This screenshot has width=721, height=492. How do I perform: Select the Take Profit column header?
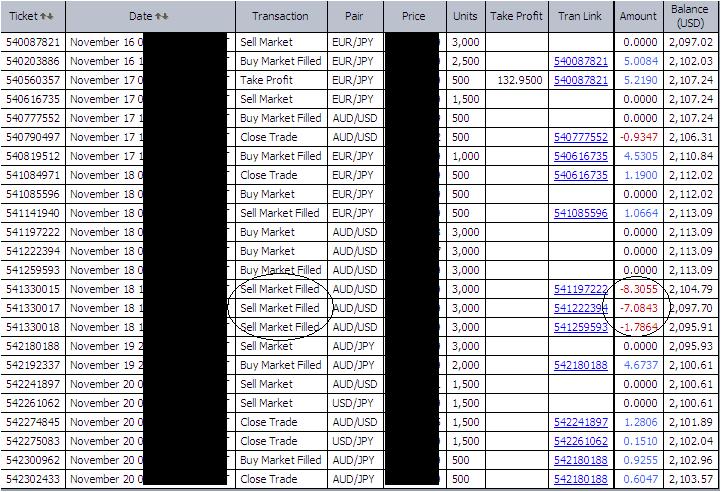click(516, 16)
